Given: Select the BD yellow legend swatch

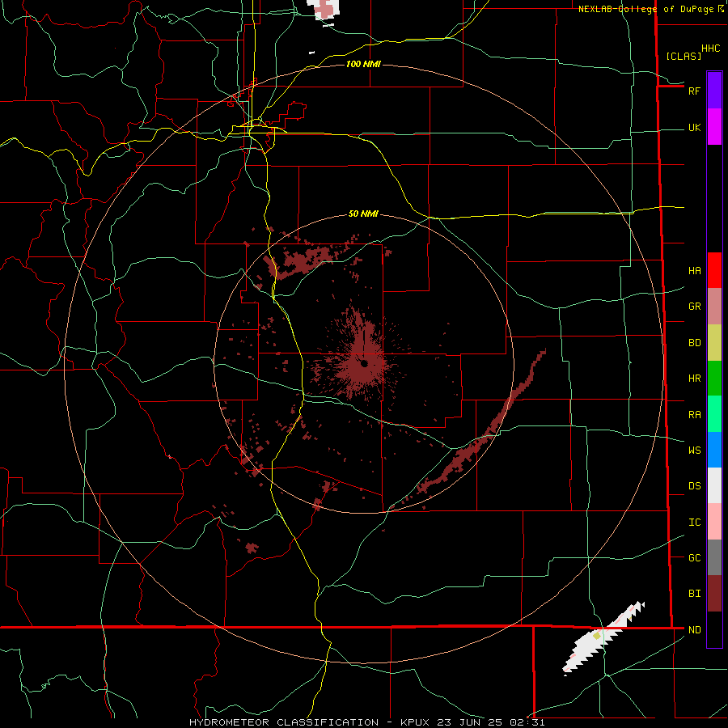Looking at the screenshot, I should (714, 343).
